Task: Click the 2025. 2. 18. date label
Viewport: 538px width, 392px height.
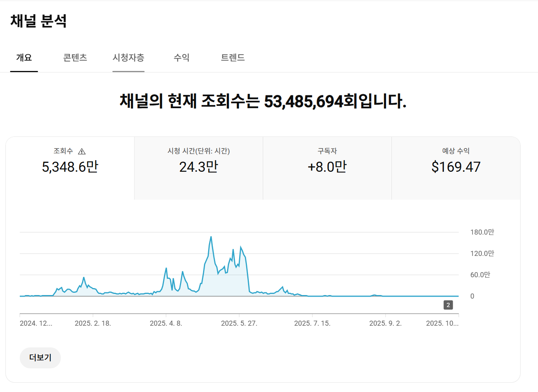Action: point(93,323)
